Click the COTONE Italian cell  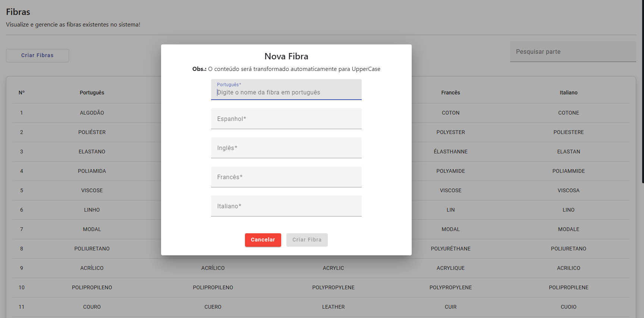coord(568,113)
